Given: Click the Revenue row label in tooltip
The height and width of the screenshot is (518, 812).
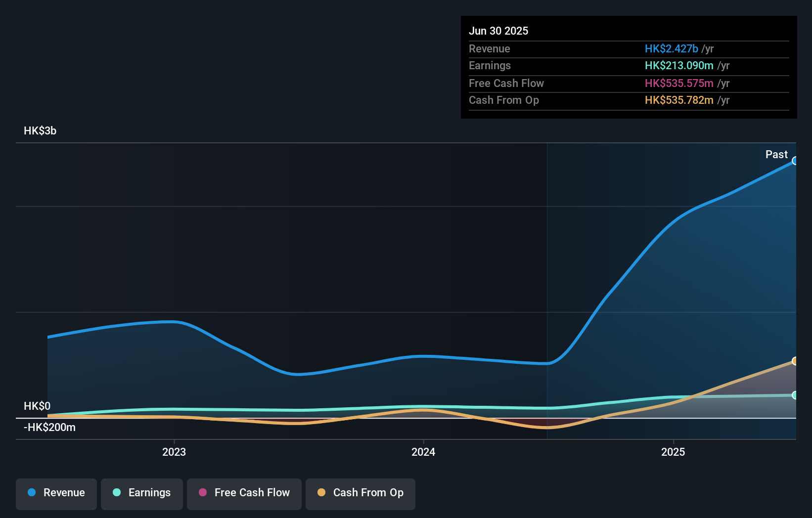Looking at the screenshot, I should [490, 48].
